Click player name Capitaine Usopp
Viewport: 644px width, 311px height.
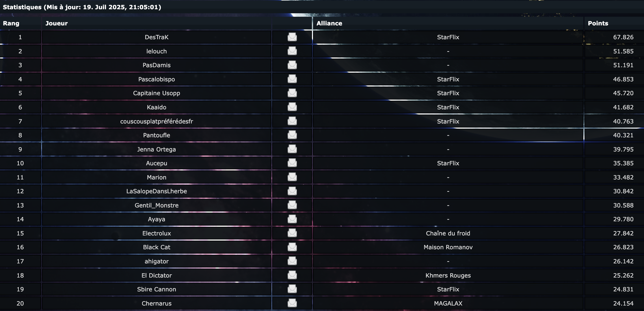[157, 93]
